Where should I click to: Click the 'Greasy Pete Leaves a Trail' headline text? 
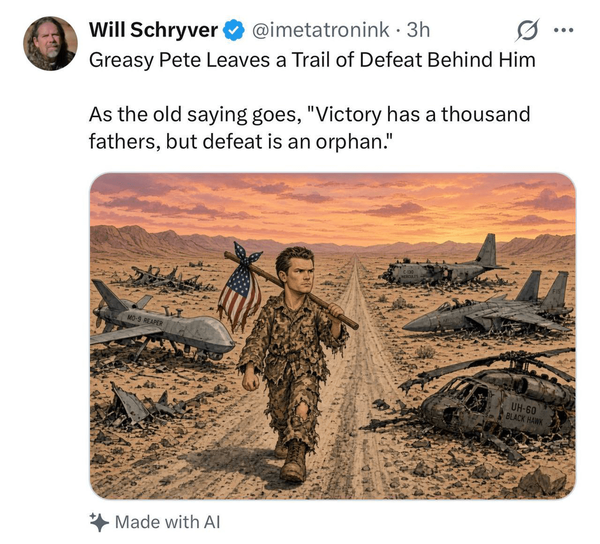tap(312, 60)
